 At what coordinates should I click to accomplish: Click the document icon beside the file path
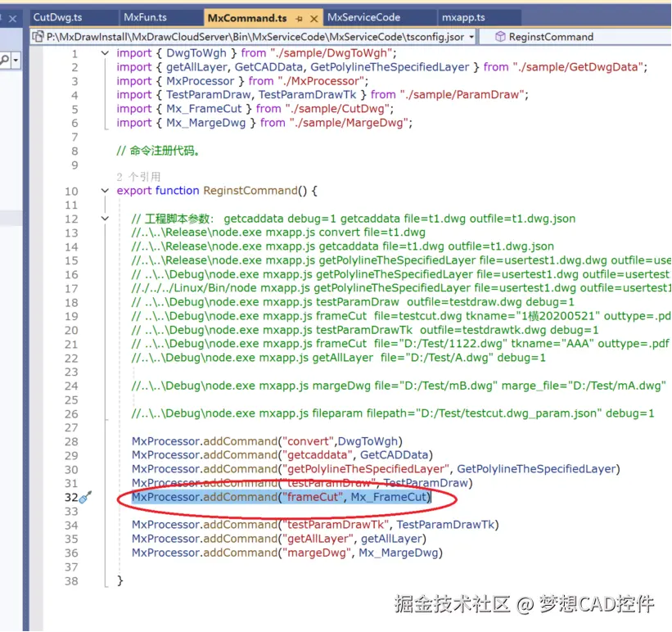pos(36,36)
